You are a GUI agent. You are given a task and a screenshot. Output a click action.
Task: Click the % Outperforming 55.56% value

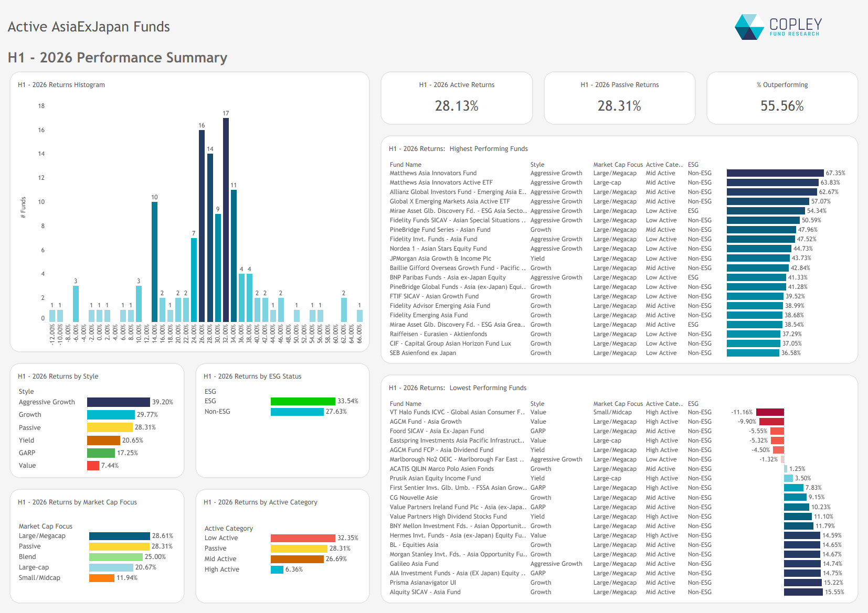point(782,106)
